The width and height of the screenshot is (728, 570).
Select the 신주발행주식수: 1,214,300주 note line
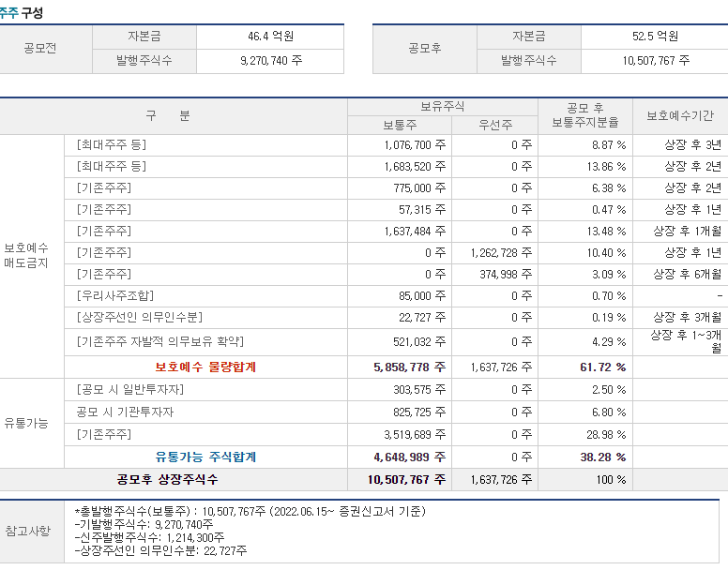149,537
